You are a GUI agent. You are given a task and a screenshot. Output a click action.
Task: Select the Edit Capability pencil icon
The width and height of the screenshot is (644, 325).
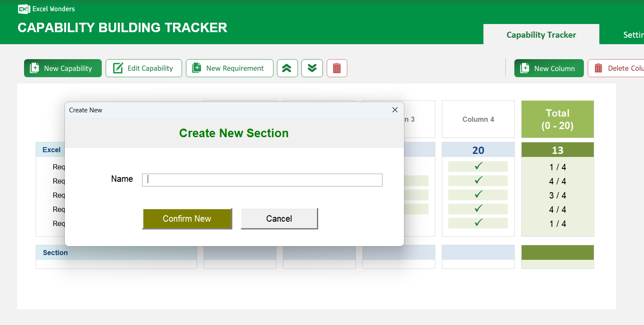[x=117, y=68]
